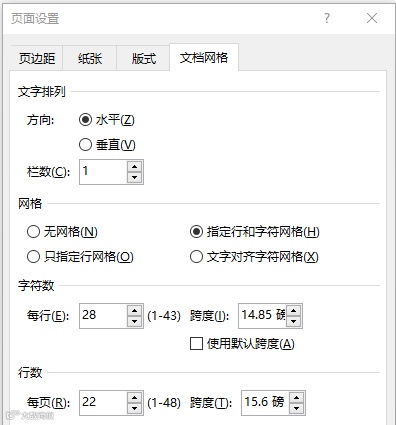Image resolution: width=396 pixels, height=425 pixels.
Task: Click the 每行 field showing 28
Action: pos(103,316)
